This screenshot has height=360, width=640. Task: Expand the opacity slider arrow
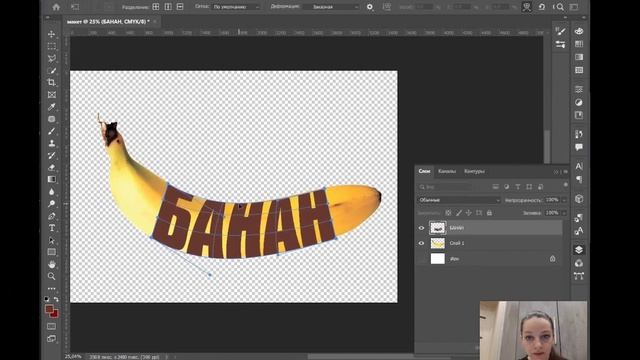[x=564, y=200]
